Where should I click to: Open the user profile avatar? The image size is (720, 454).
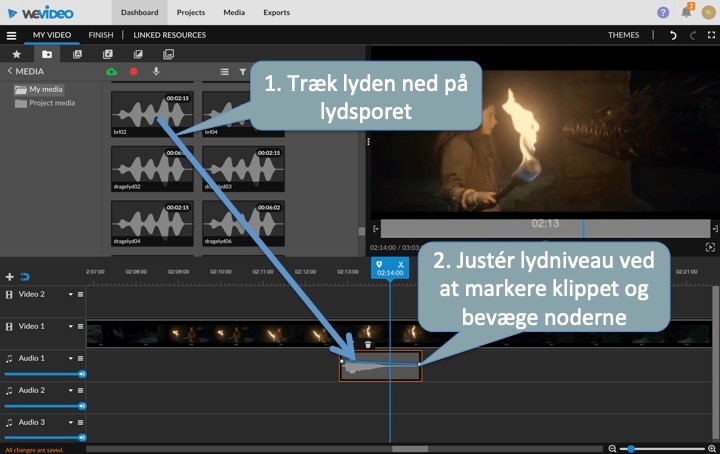pos(708,12)
